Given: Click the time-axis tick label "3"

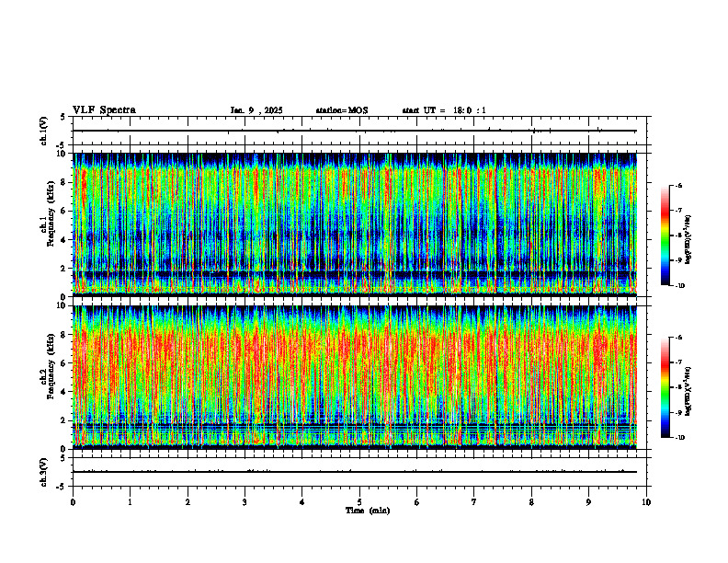Looking at the screenshot, I should tap(245, 502).
